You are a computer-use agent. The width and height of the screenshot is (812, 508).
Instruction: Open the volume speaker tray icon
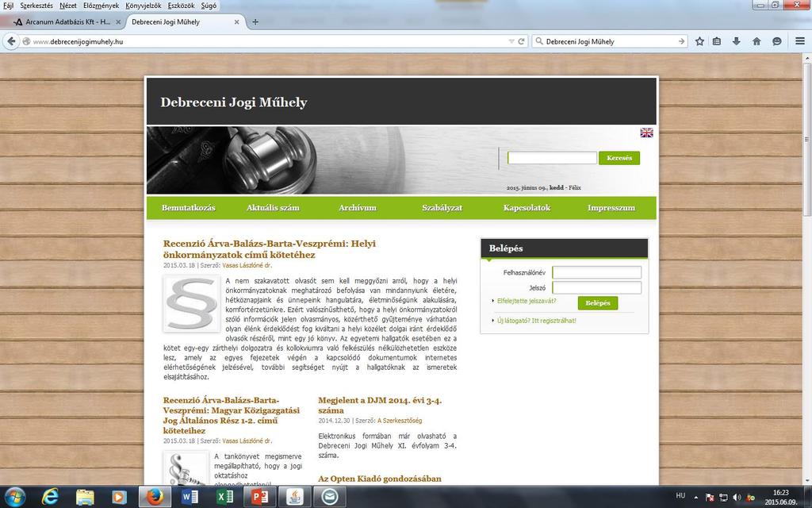click(x=737, y=498)
